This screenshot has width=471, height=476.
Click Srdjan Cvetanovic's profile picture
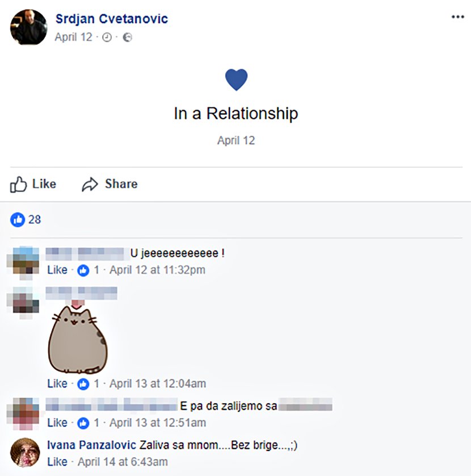click(28, 27)
